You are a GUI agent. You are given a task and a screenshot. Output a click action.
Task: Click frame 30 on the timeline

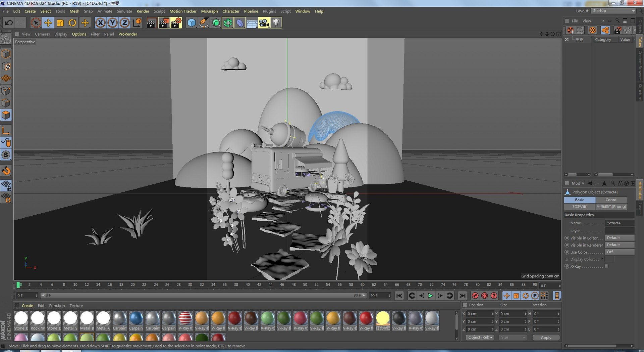(190, 285)
